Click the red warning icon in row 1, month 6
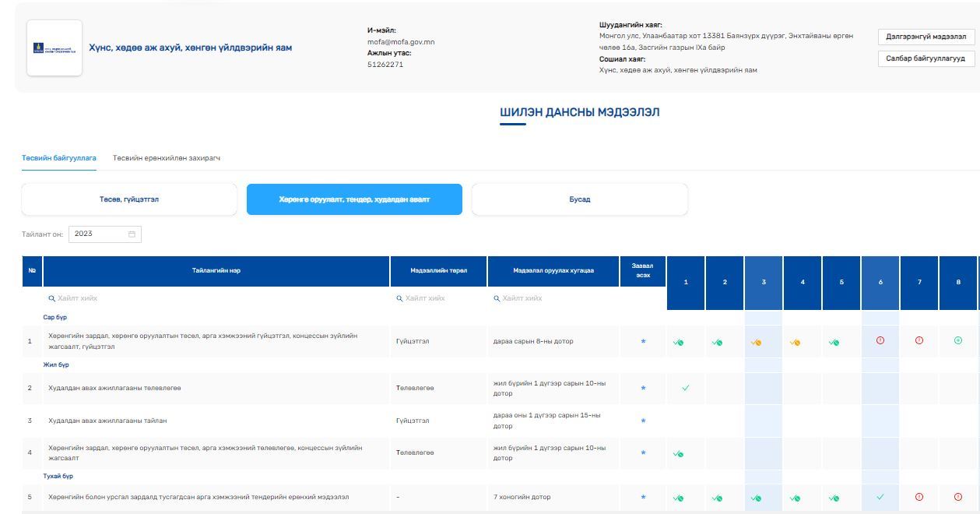The width and height of the screenshot is (980, 514). (880, 341)
